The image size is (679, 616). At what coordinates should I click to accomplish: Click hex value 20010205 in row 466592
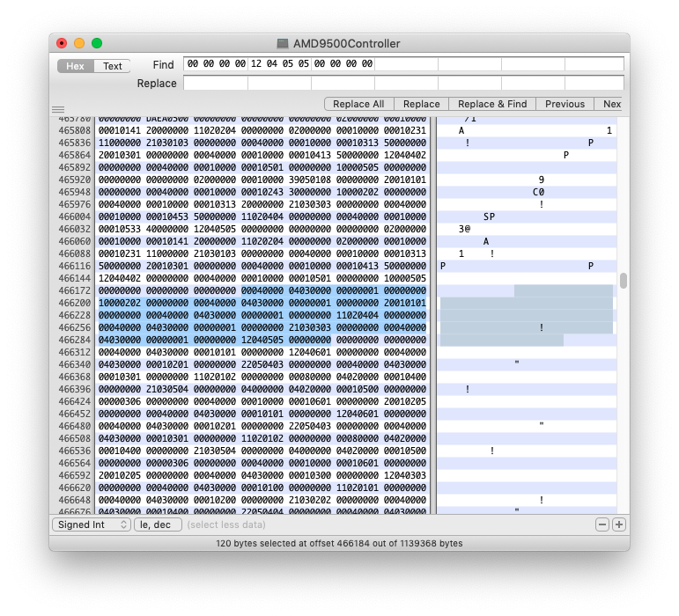[x=120, y=475]
